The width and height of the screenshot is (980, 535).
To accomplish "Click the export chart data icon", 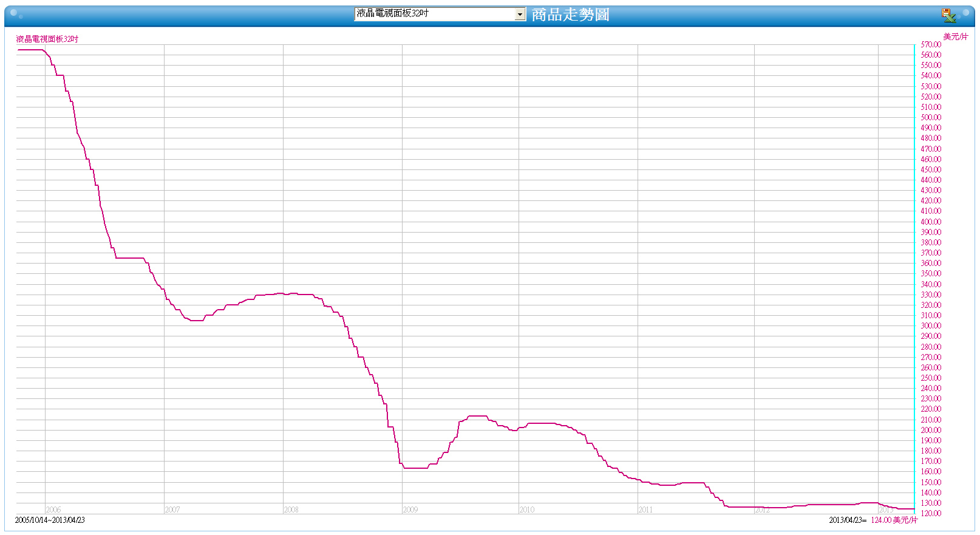I will pos(948,15).
